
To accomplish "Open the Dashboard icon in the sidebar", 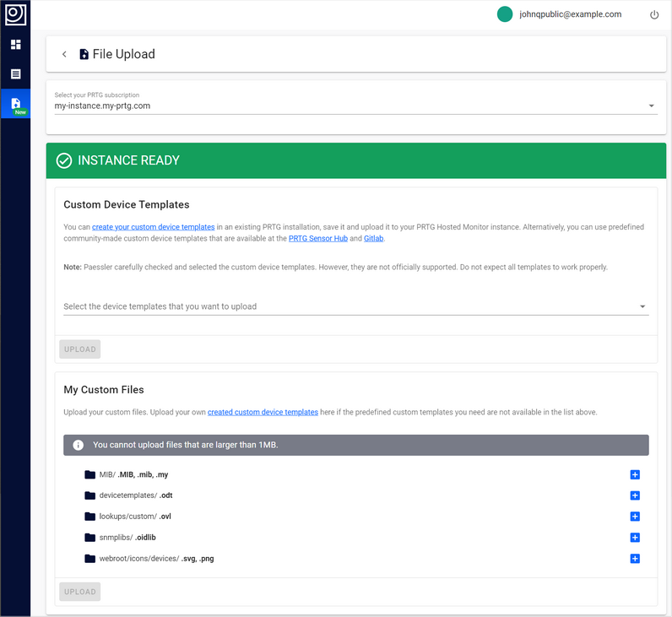I will coord(15,45).
